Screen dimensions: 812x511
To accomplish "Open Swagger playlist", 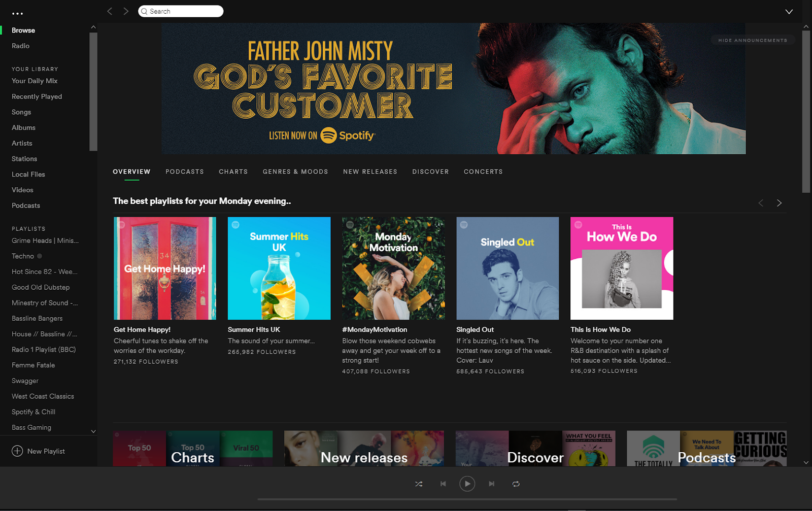I will pyautogui.click(x=25, y=381).
